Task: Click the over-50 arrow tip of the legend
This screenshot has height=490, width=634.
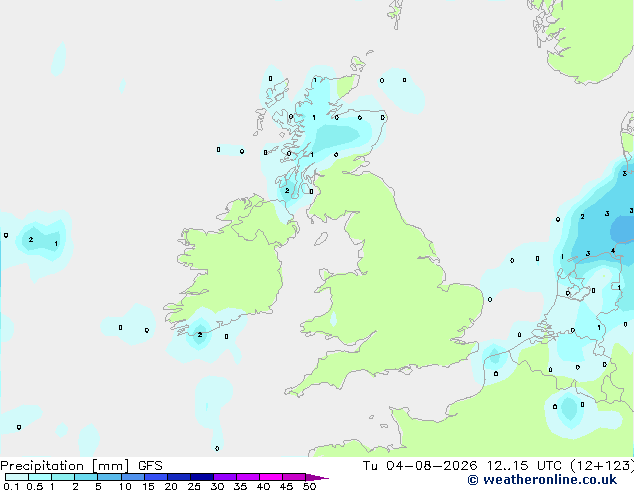Action: click(x=317, y=477)
